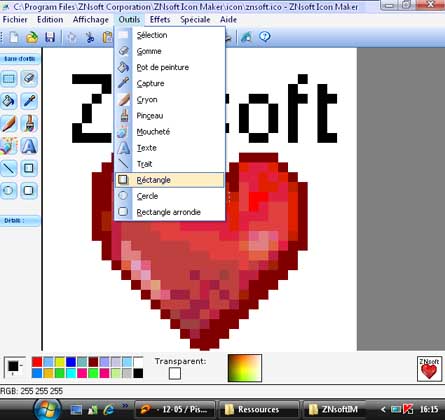Viewport: 445px width, 420px height.
Task: Pick the maroon swatch in the palette
Action: click(x=93, y=362)
